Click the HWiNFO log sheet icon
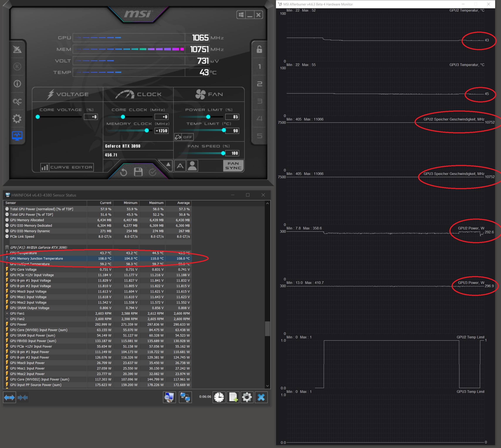The height and width of the screenshot is (448, 501). tap(233, 397)
